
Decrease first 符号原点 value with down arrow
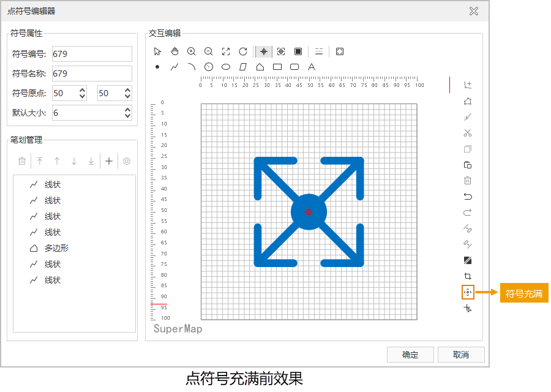pos(82,96)
